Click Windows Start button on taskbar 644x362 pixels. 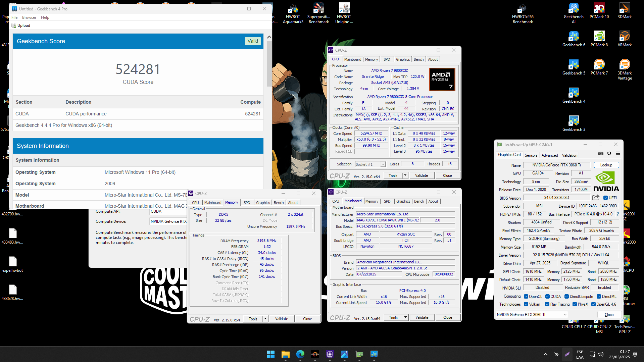270,354
